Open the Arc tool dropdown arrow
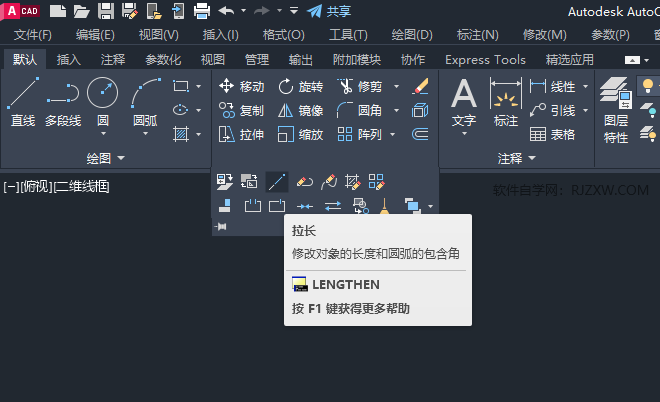This screenshot has width=660, height=402. point(145,134)
